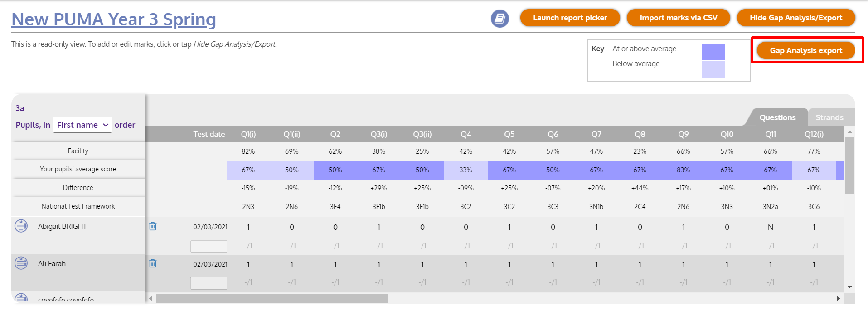
Task: Click the Launch report picker button
Action: click(x=570, y=18)
